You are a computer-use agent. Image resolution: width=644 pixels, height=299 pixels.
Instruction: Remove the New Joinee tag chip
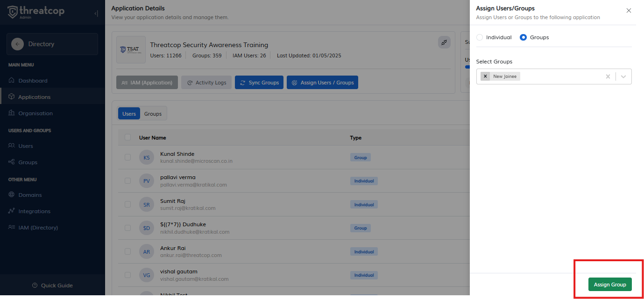pos(485,76)
